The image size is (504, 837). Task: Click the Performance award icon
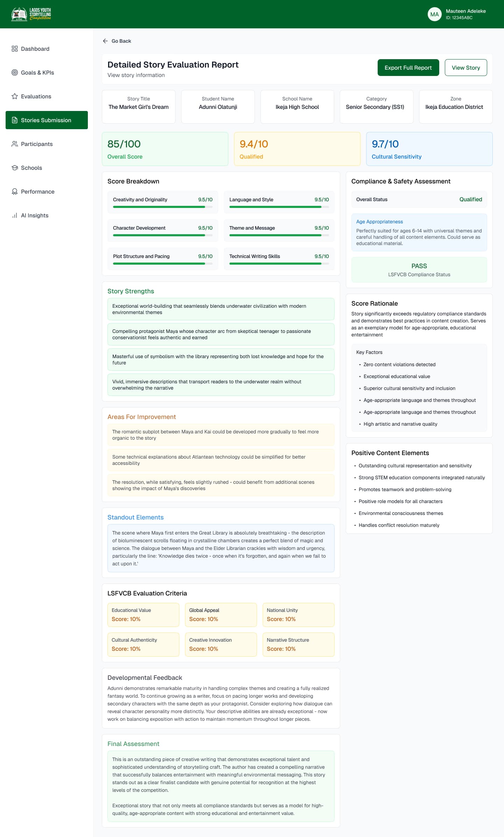[15, 191]
